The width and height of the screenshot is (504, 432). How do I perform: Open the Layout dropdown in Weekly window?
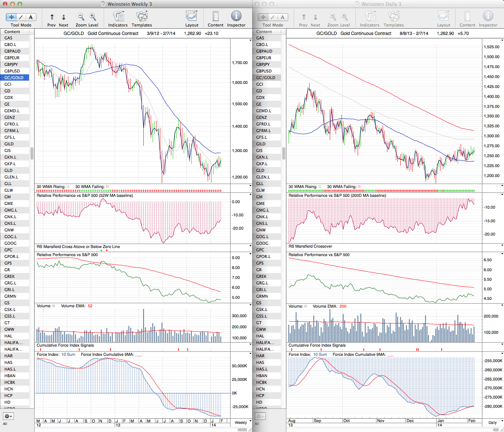[x=192, y=17]
